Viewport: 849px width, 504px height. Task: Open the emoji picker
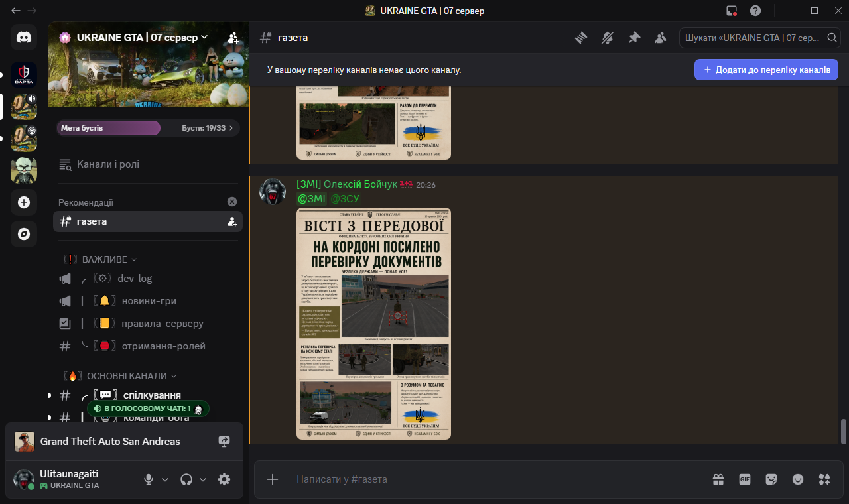(x=798, y=479)
